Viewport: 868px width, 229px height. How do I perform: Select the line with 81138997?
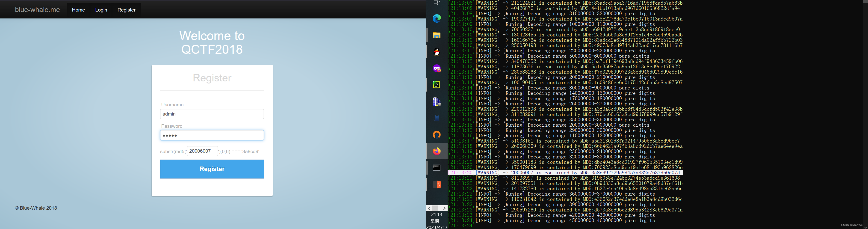(x=564, y=178)
